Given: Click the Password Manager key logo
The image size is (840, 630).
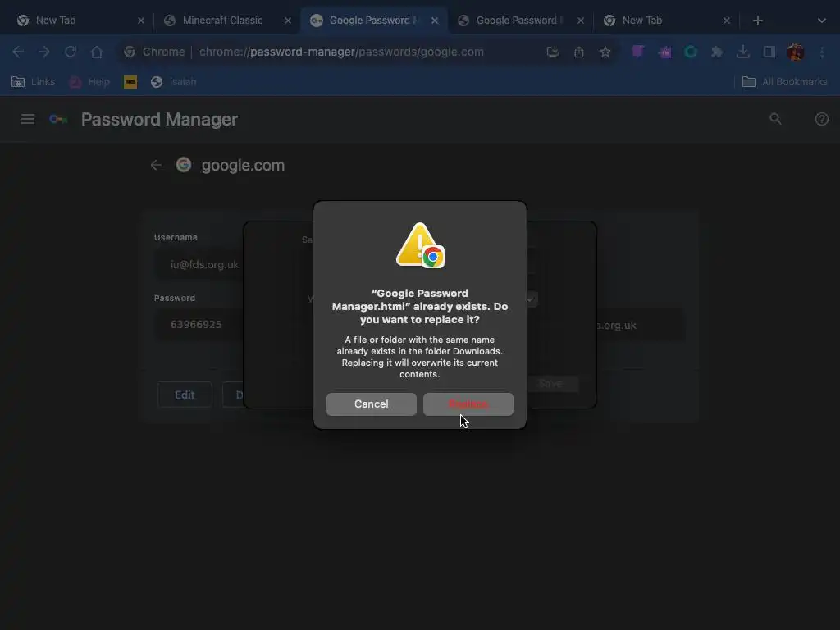Looking at the screenshot, I should pos(58,119).
